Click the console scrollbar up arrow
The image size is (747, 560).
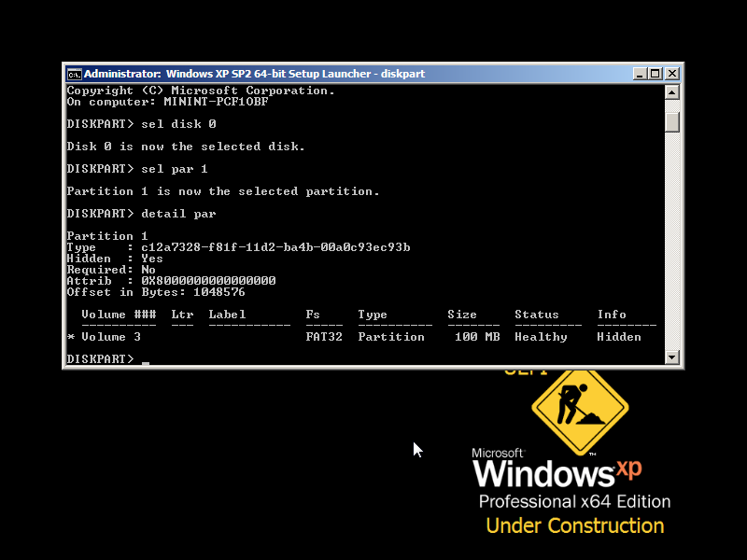671,91
